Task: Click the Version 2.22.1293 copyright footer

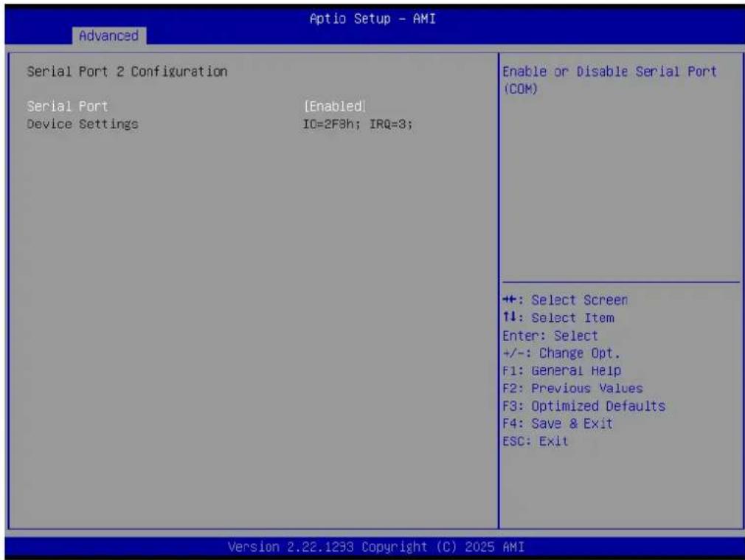Action: tap(376, 547)
